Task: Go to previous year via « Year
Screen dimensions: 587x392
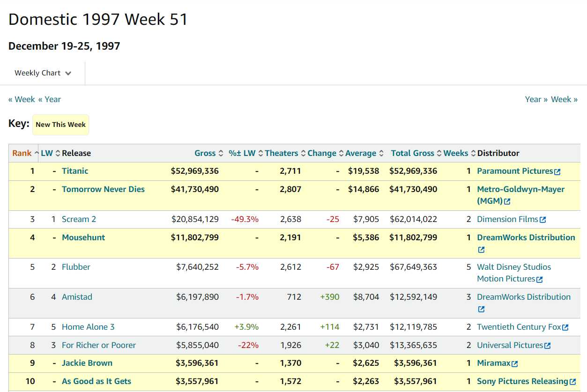Action: point(50,99)
